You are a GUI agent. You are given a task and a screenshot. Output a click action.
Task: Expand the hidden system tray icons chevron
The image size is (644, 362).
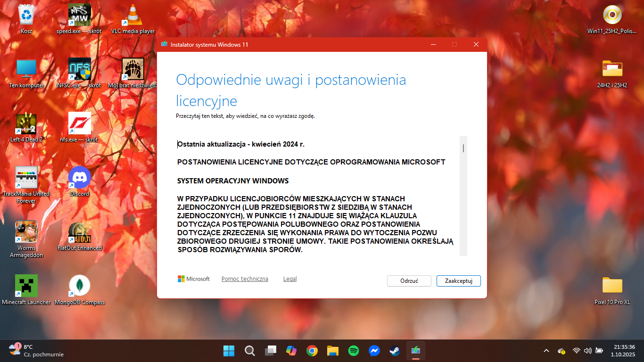546,351
